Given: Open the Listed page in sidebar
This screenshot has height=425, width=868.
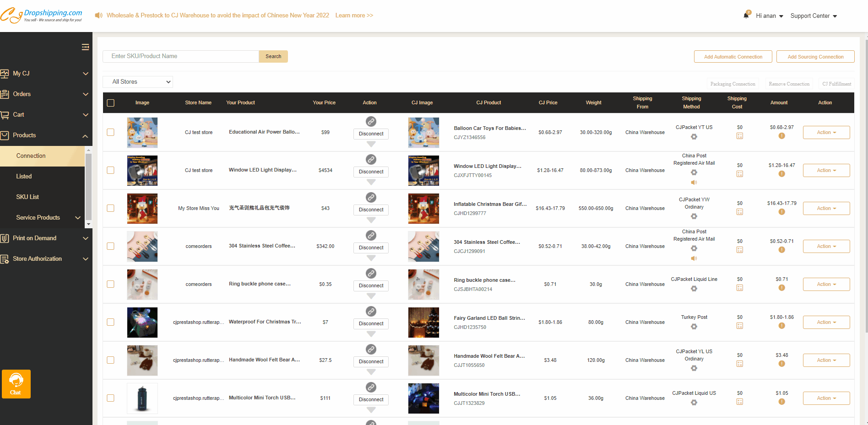Looking at the screenshot, I should [x=24, y=176].
